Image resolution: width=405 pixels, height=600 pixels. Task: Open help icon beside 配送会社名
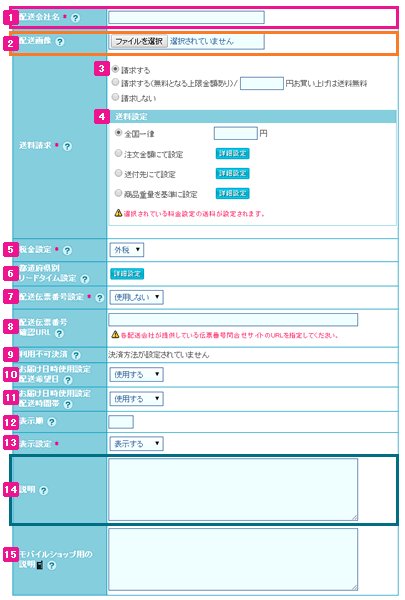(x=76, y=18)
